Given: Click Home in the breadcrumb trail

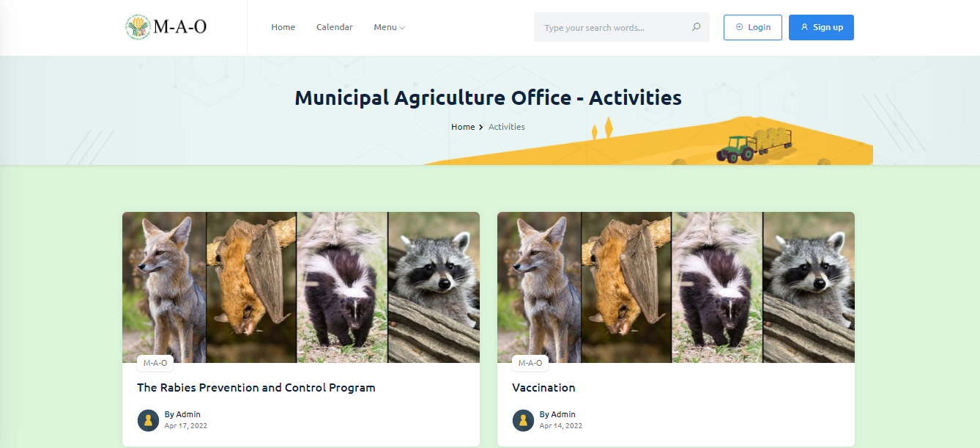Looking at the screenshot, I should pyautogui.click(x=463, y=127).
